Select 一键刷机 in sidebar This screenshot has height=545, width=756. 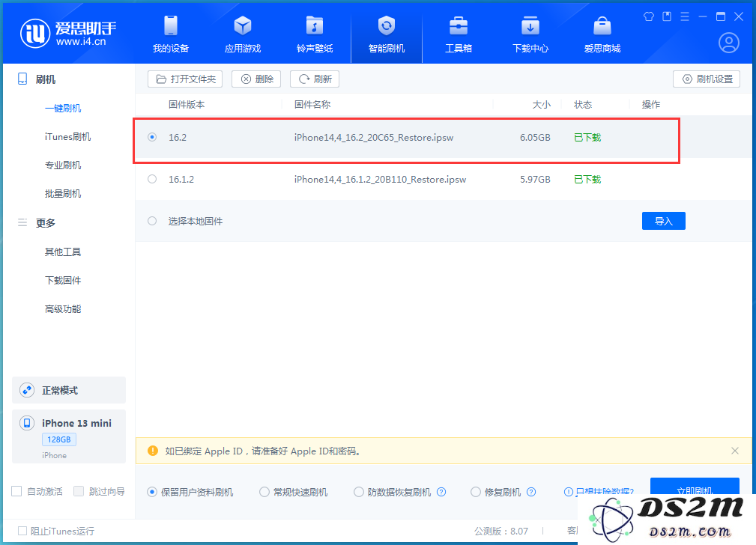63,109
